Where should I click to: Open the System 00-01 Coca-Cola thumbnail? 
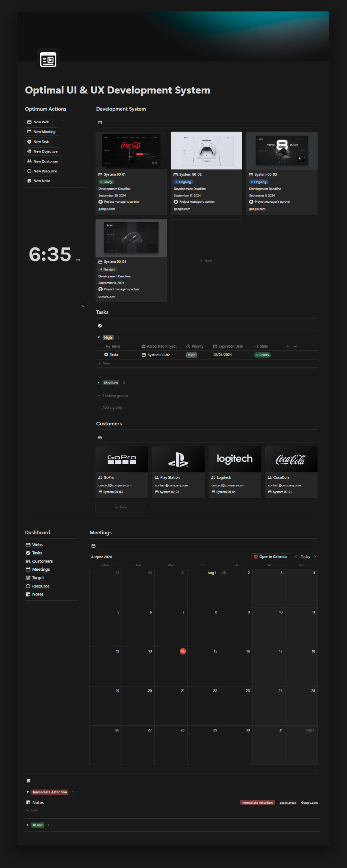131,150
